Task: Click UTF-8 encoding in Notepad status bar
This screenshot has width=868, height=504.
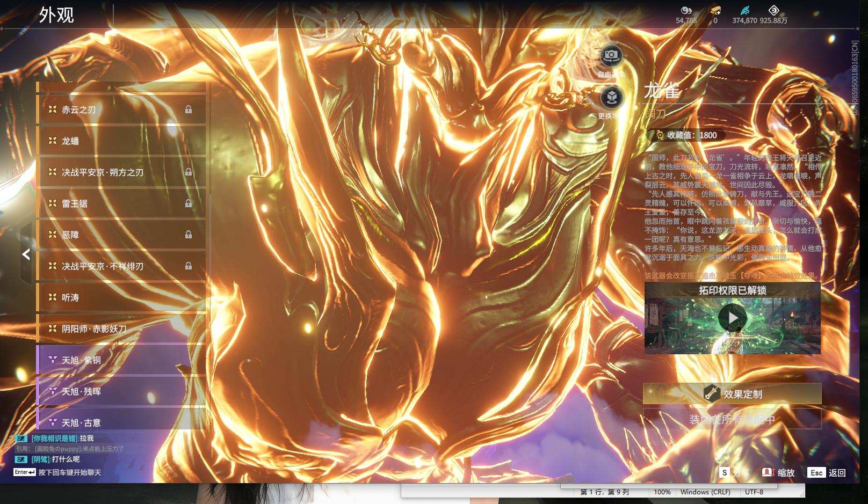Action: 754,492
